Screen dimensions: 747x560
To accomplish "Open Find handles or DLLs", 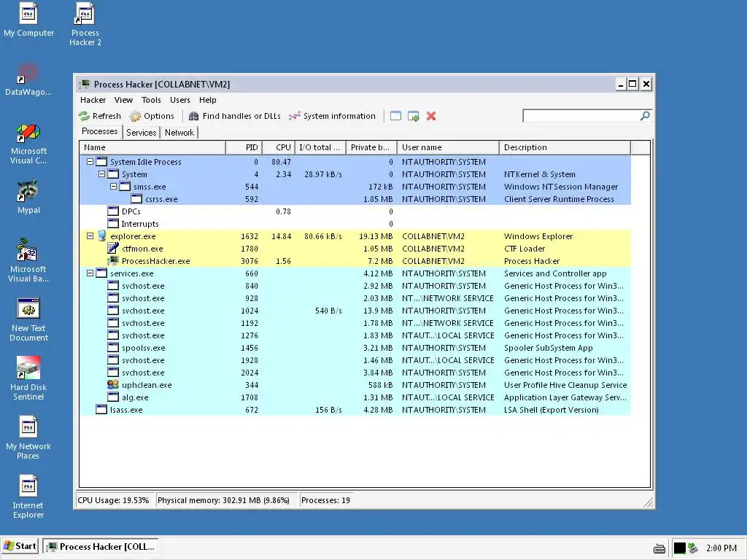I will [234, 116].
